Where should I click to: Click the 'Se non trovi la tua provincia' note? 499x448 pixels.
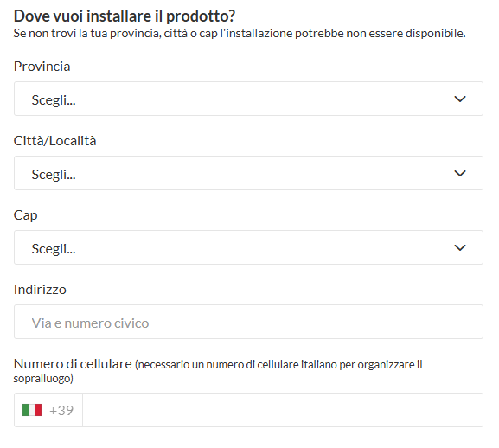[240, 34]
